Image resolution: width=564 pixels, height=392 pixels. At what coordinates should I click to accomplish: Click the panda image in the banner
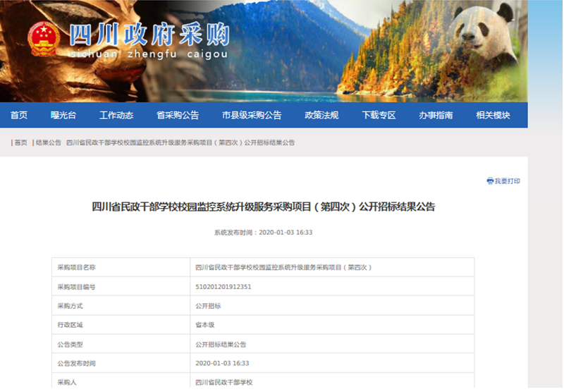486,39
